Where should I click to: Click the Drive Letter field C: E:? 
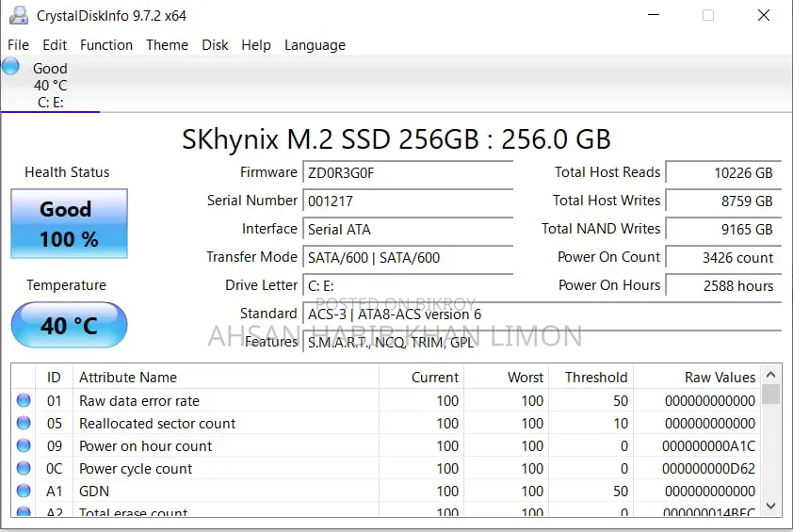tap(408, 286)
